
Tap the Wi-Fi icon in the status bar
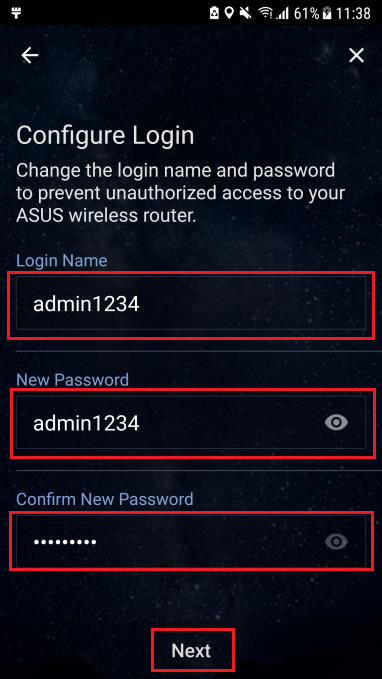265,13
